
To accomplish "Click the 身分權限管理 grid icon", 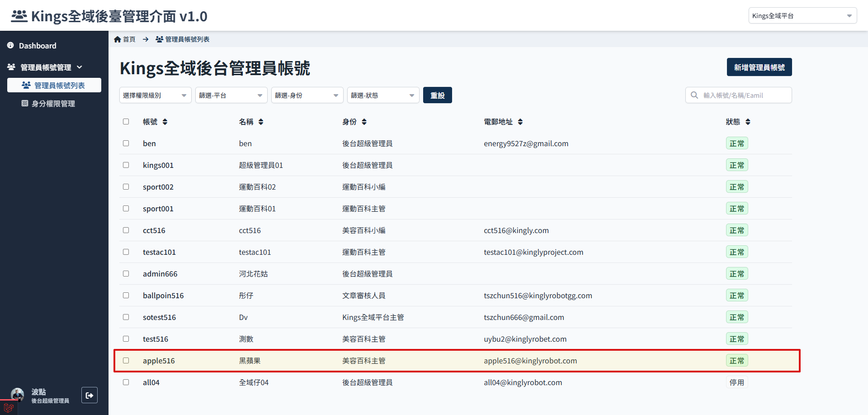I will click(25, 103).
